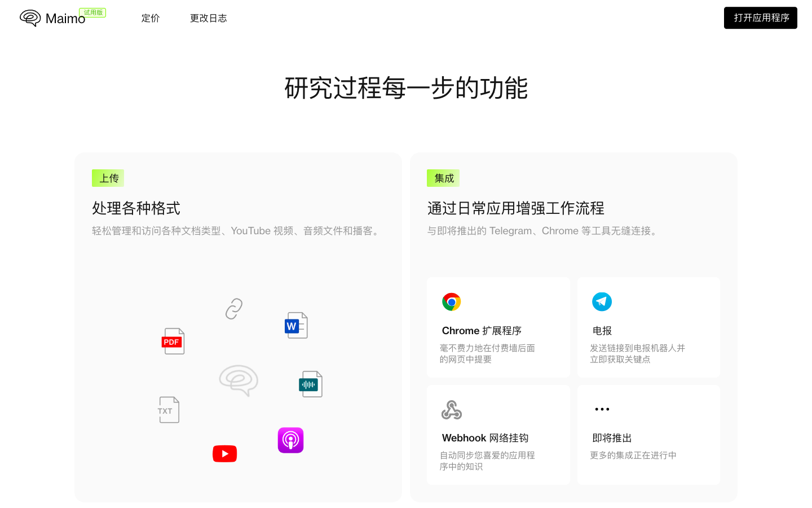The image size is (812, 508).
Task: Click the YouTube play icon
Action: tap(225, 454)
